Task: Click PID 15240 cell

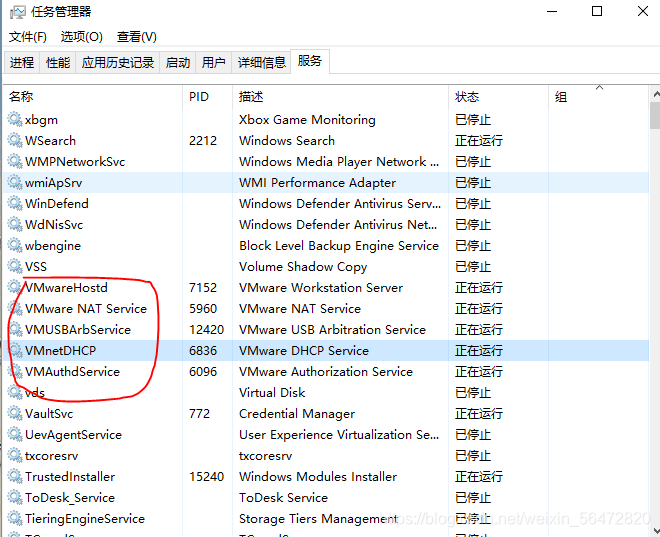Action: point(206,477)
